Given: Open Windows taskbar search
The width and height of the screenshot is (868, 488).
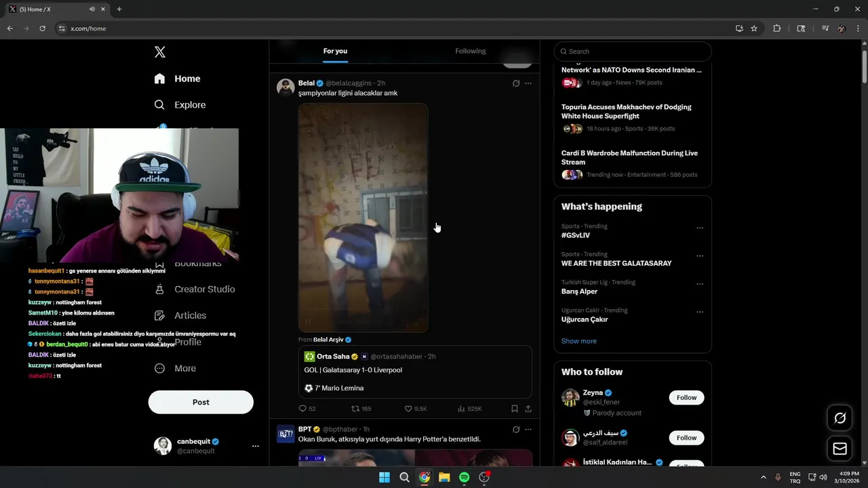Looking at the screenshot, I should pos(404,477).
